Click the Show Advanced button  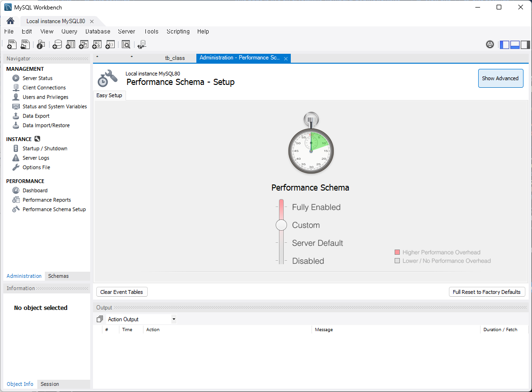click(500, 78)
